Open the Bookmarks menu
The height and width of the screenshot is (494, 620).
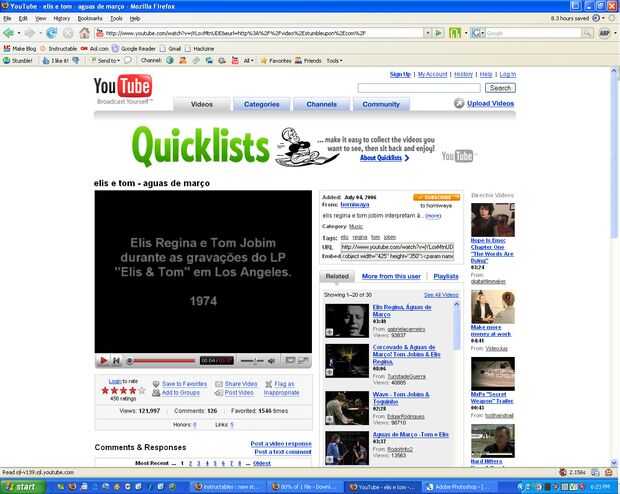point(90,19)
